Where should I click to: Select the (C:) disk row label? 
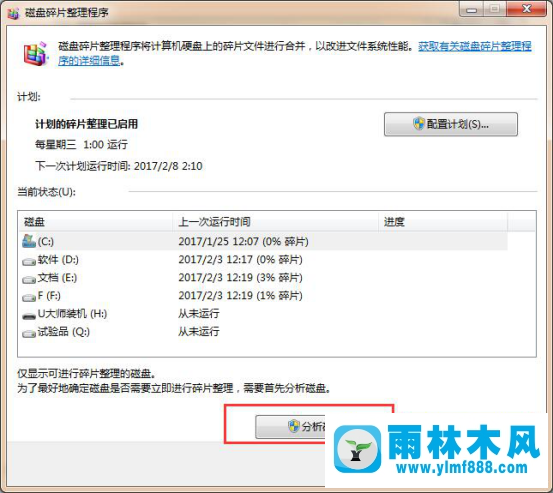coord(46,242)
